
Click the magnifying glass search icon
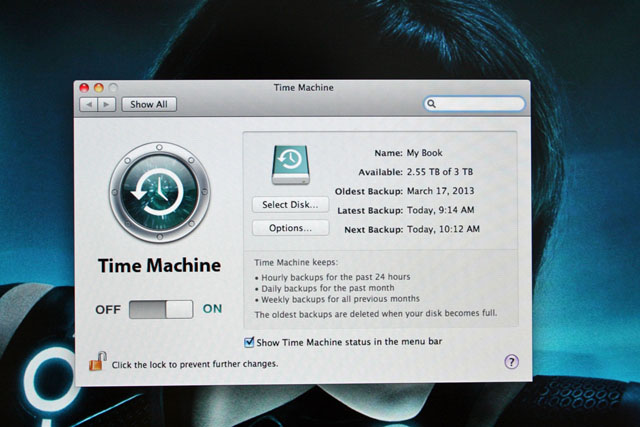431,104
